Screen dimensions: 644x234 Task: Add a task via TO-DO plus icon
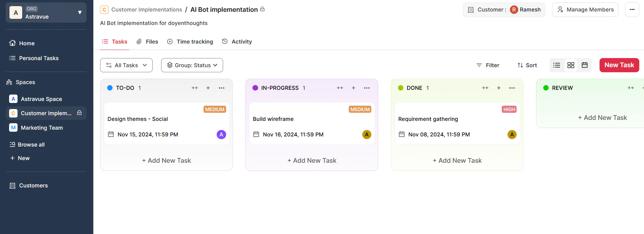click(208, 88)
